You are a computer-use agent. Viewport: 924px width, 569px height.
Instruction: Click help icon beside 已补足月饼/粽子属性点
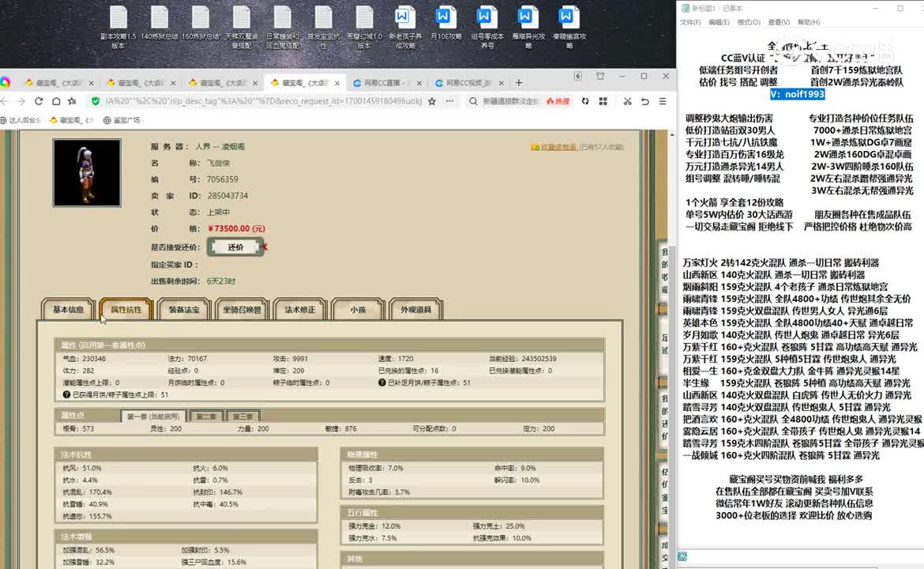coord(382,382)
